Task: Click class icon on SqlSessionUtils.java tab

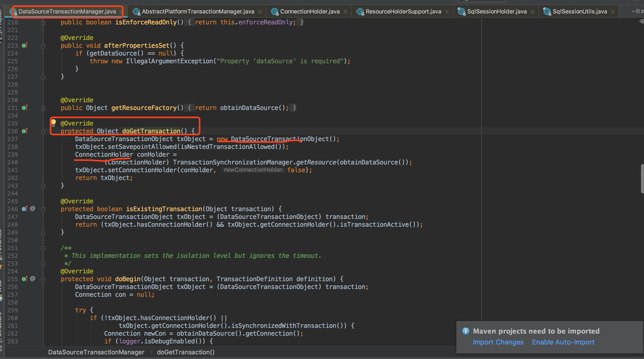Action: [x=547, y=12]
